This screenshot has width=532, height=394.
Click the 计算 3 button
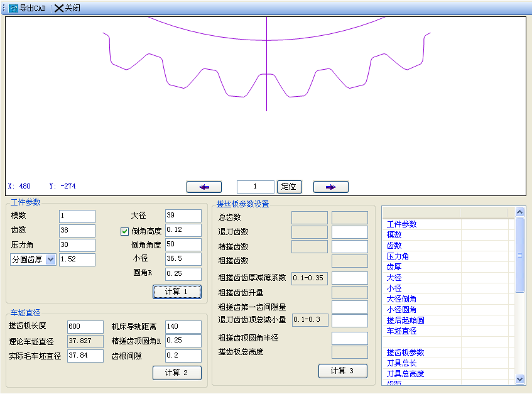tap(342, 371)
